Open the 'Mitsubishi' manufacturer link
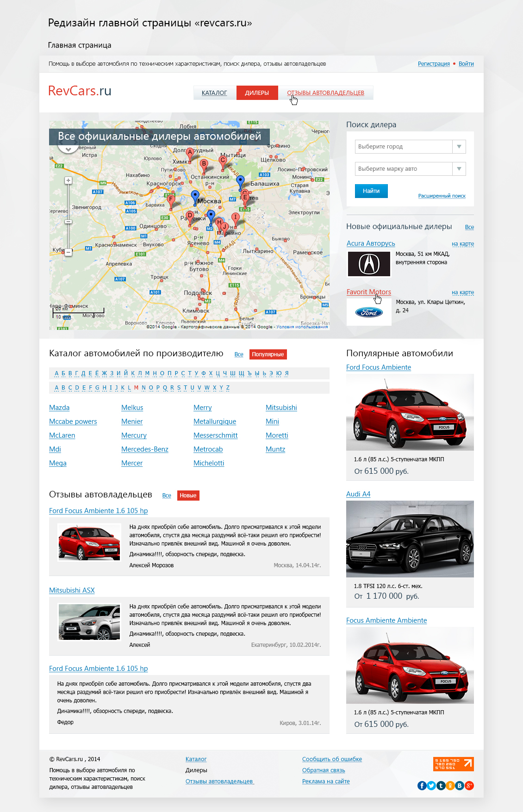Image resolution: width=523 pixels, height=812 pixels. tap(281, 408)
